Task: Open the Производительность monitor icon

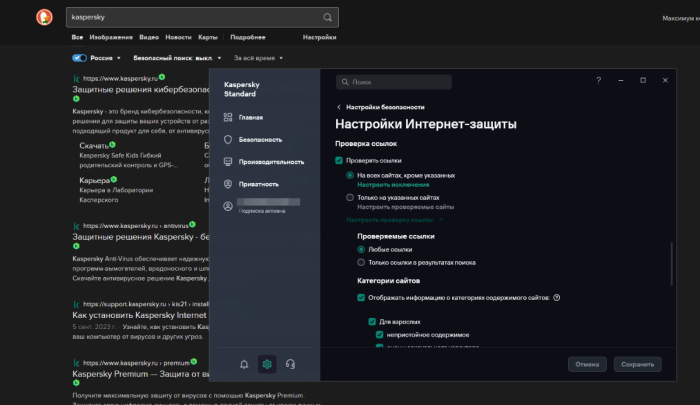Action: coord(228,162)
